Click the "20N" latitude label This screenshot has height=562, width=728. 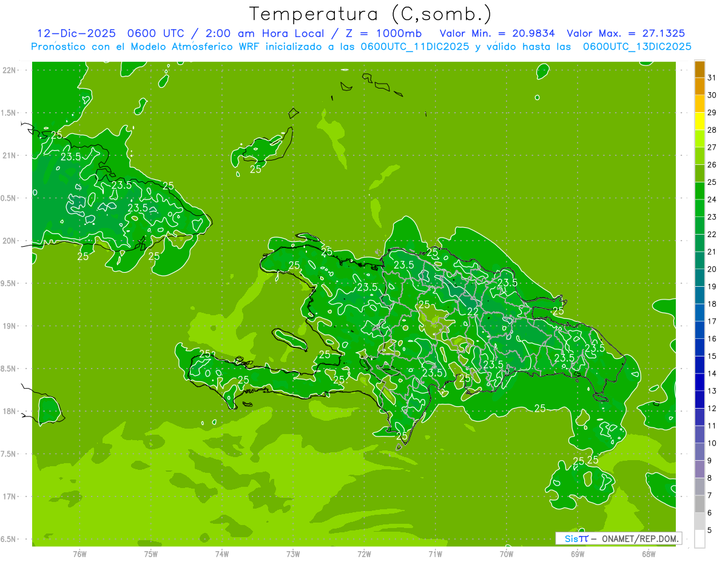point(9,241)
